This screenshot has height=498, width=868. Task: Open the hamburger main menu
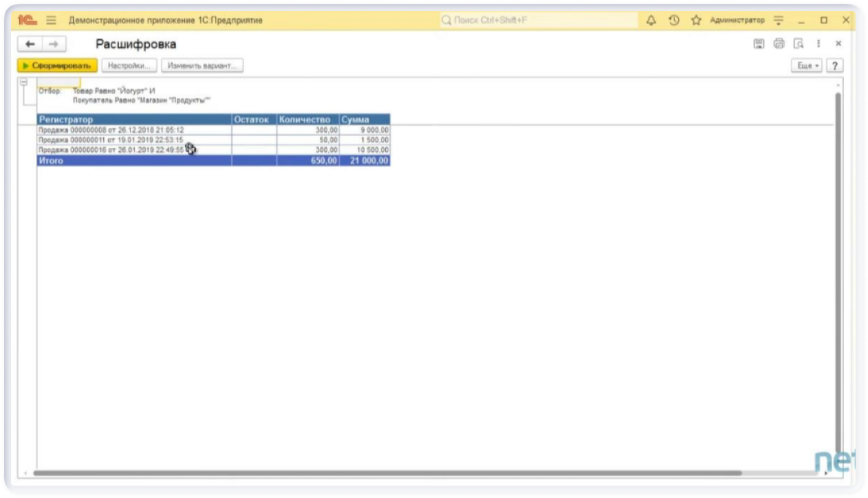51,21
